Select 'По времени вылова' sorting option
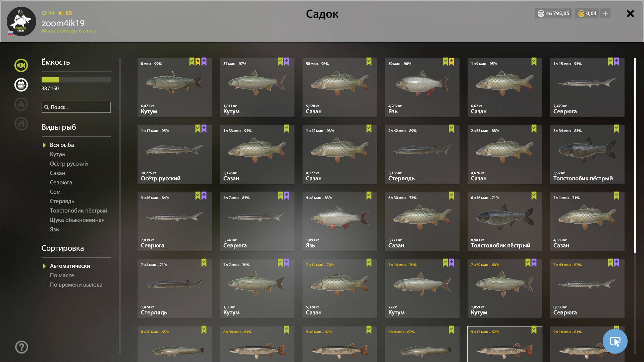This screenshot has width=644, height=362. click(76, 285)
